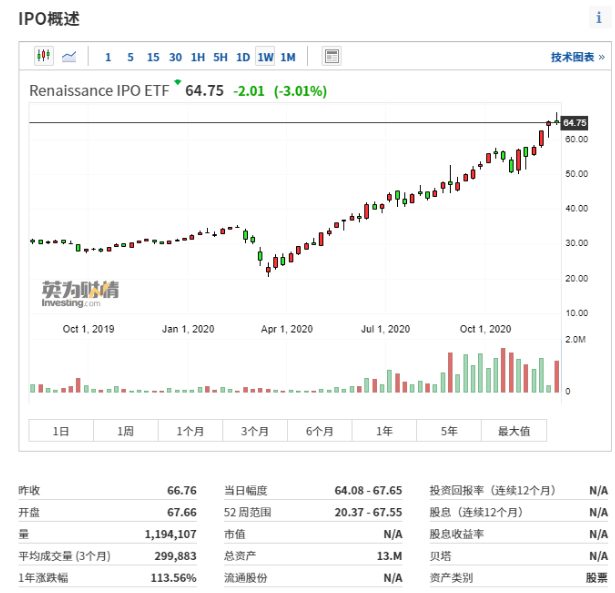Set chart range to 1日
615x593 pixels.
tap(61, 431)
